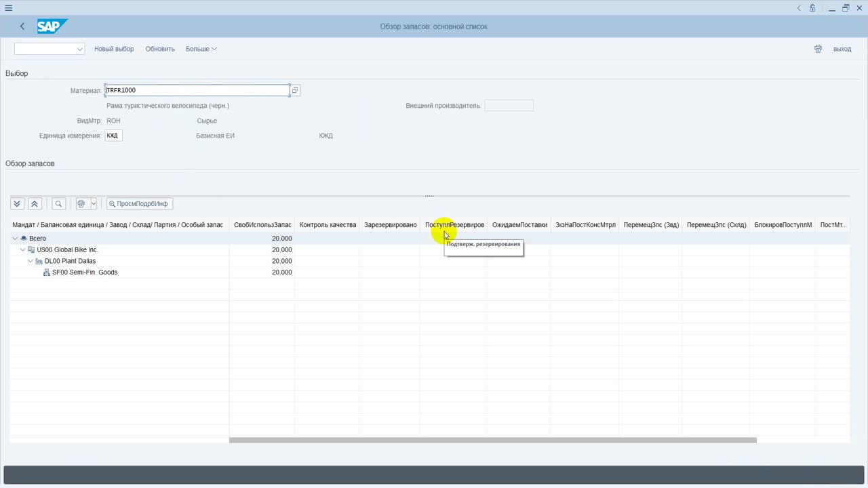The height and width of the screenshot is (488, 868).
Task: Click the Всего total icon
Action: click(x=24, y=239)
